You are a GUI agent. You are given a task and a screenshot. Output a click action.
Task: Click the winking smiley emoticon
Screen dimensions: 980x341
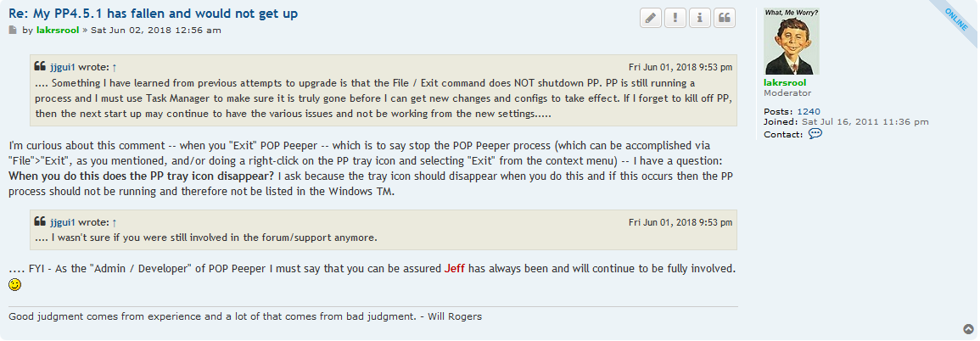coord(15,285)
